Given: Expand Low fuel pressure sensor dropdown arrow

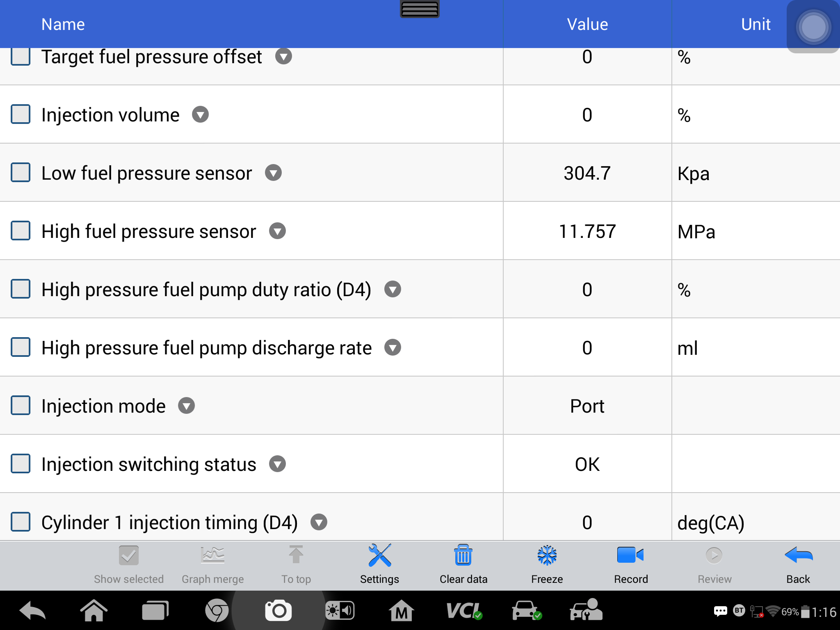Looking at the screenshot, I should click(274, 173).
